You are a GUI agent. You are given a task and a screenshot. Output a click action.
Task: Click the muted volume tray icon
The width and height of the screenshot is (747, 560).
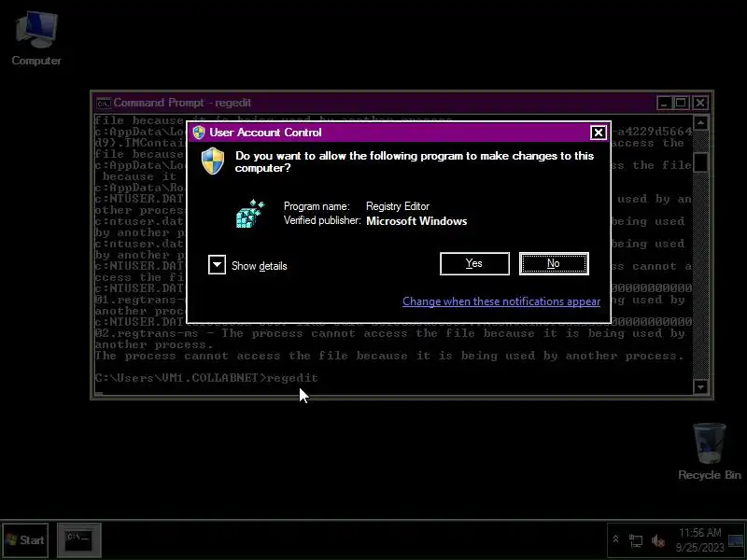pyautogui.click(x=658, y=540)
